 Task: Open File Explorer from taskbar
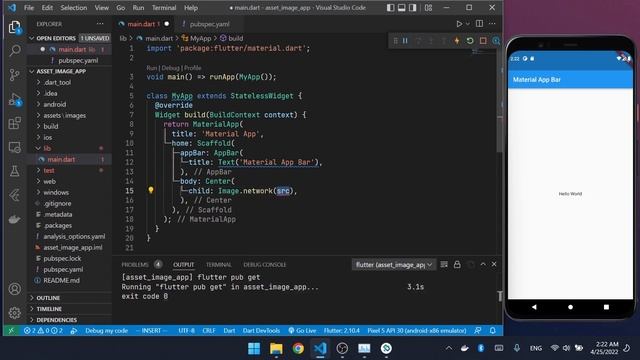click(x=276, y=348)
